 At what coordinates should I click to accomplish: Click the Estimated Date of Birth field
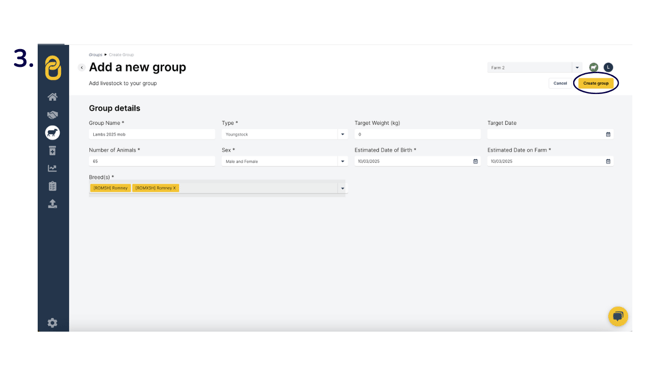[417, 161]
